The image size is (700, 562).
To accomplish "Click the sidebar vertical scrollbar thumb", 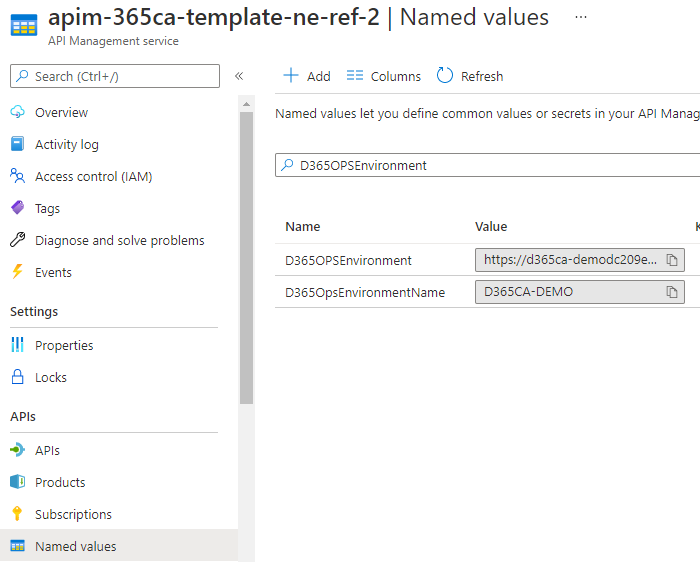I will (246, 258).
